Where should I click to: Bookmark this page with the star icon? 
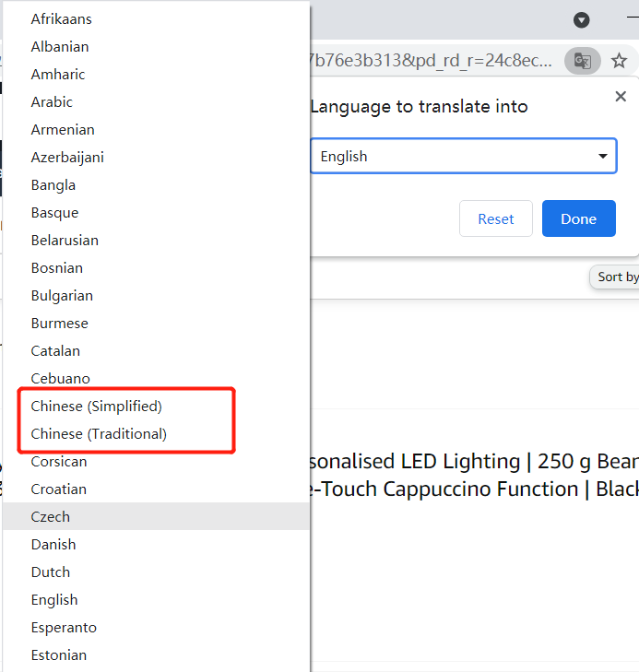pyautogui.click(x=619, y=61)
